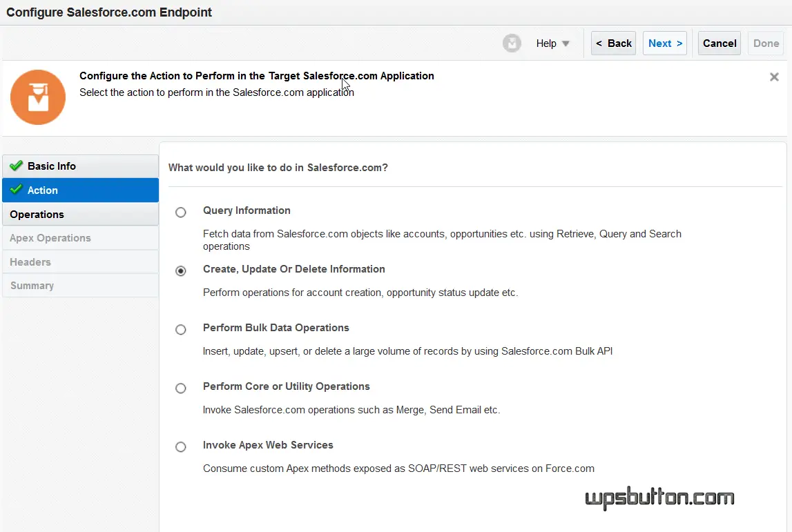Select the Action step in sidebar
The image size is (792, 532).
point(80,190)
